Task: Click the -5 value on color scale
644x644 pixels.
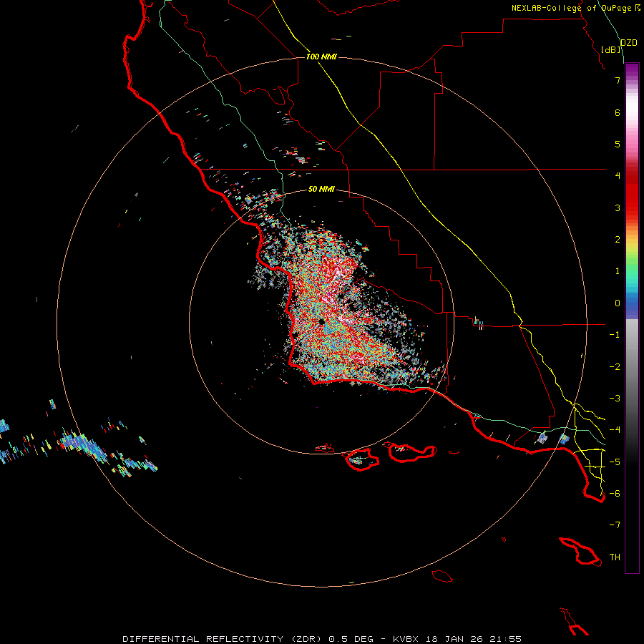Action: click(x=615, y=462)
